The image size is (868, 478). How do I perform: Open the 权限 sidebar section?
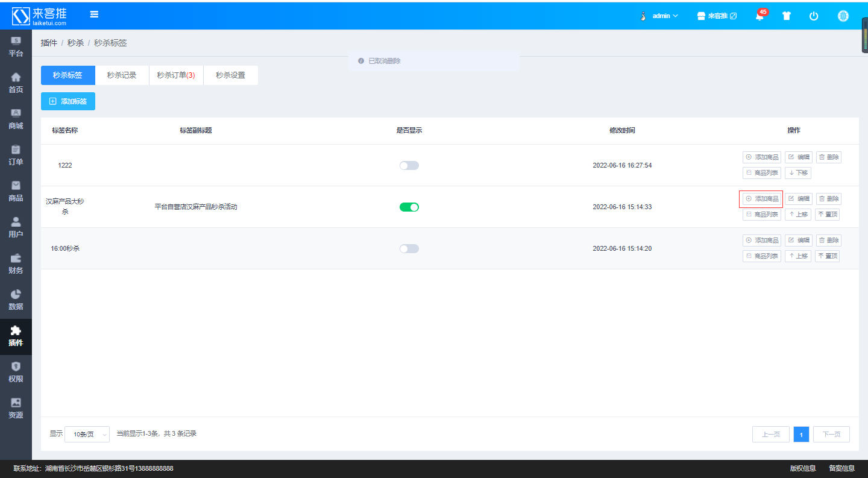16,373
